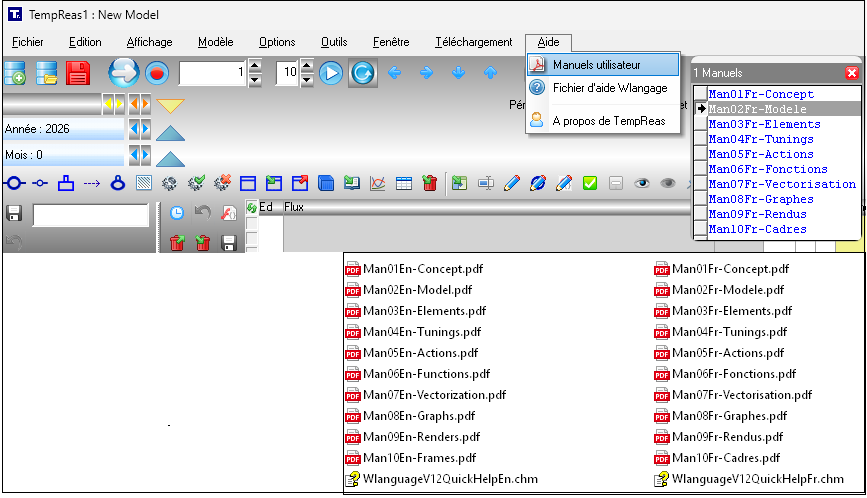Open Man07Fr-Vectorisation link in Manuels panel
The height and width of the screenshot is (498, 867).
tap(782, 184)
